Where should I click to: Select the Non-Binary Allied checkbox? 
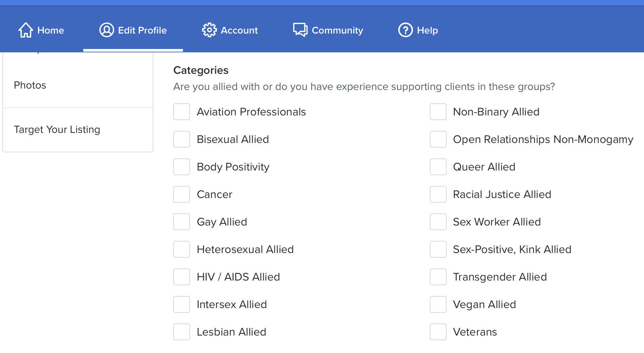(438, 112)
